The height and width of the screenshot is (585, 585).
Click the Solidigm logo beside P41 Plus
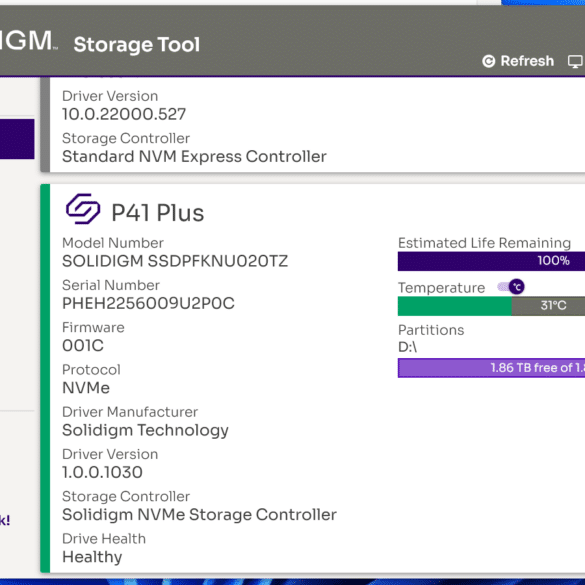pos(83,209)
